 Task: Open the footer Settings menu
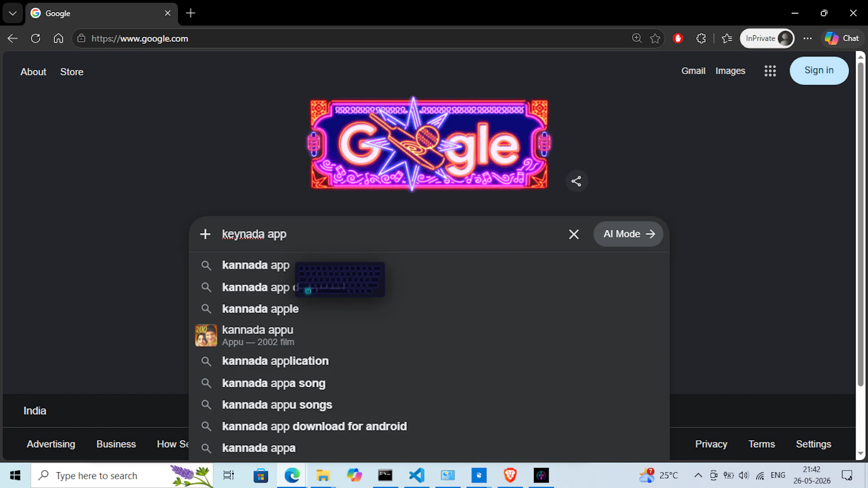[x=813, y=444]
